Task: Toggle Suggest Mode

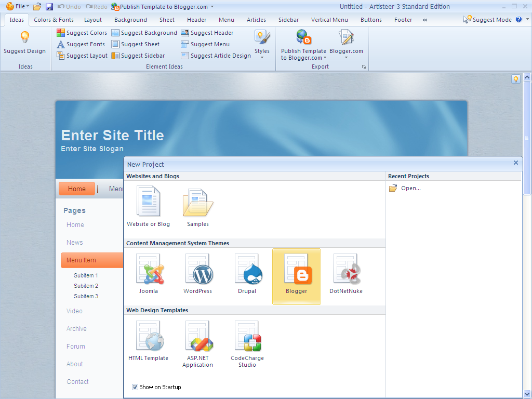Action: point(487,19)
